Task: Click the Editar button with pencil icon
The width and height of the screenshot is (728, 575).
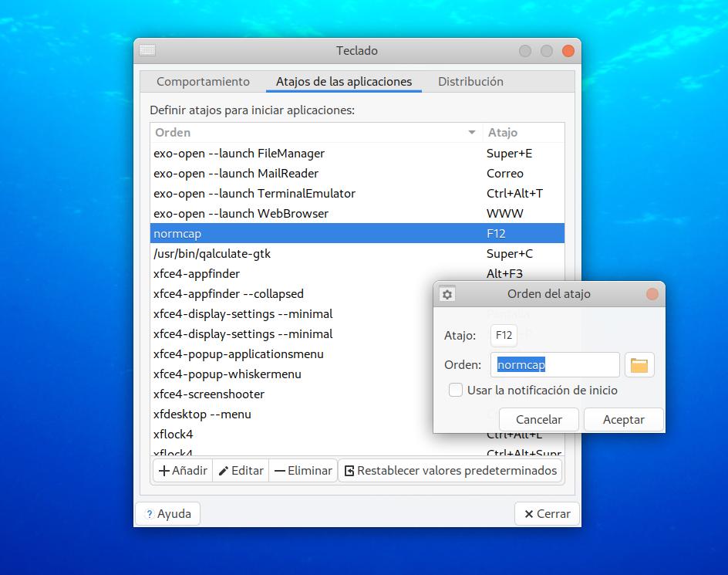Action: pyautogui.click(x=241, y=470)
